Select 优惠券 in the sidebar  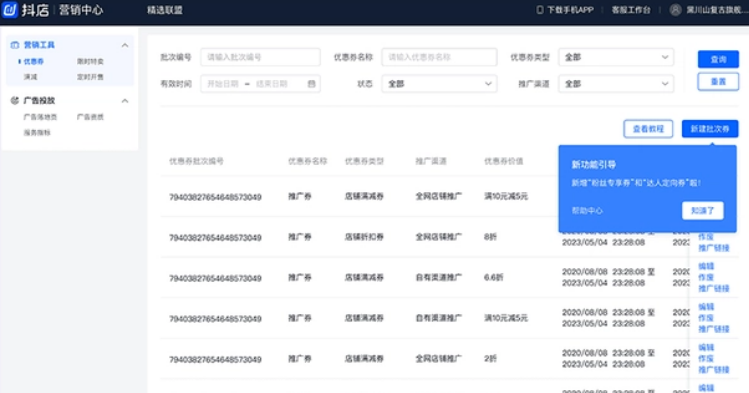coord(34,62)
